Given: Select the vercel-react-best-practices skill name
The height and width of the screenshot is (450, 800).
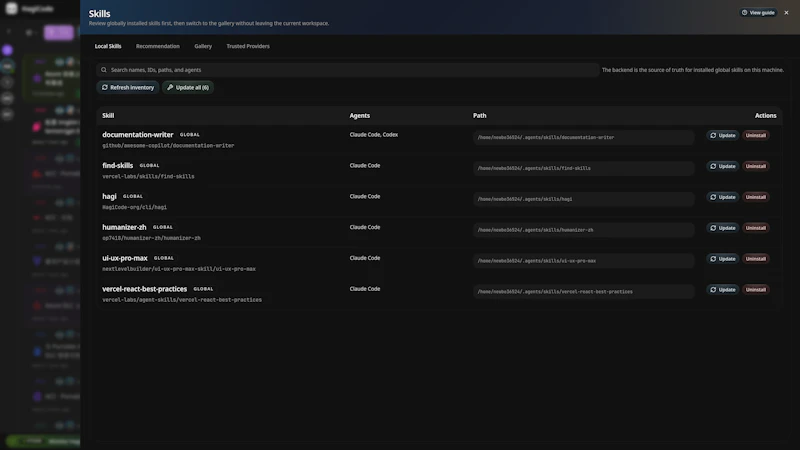Looking at the screenshot, I should (x=144, y=289).
